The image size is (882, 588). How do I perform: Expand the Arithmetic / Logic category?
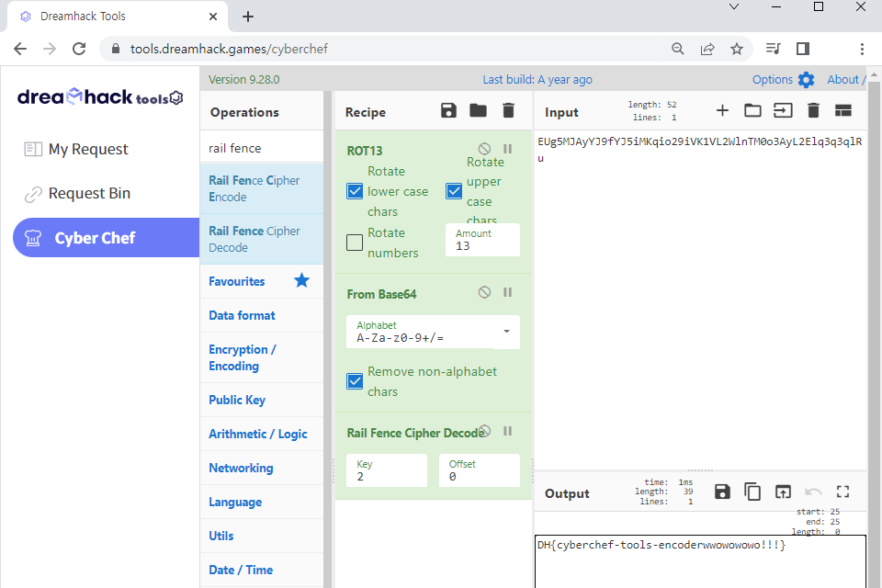click(x=262, y=434)
